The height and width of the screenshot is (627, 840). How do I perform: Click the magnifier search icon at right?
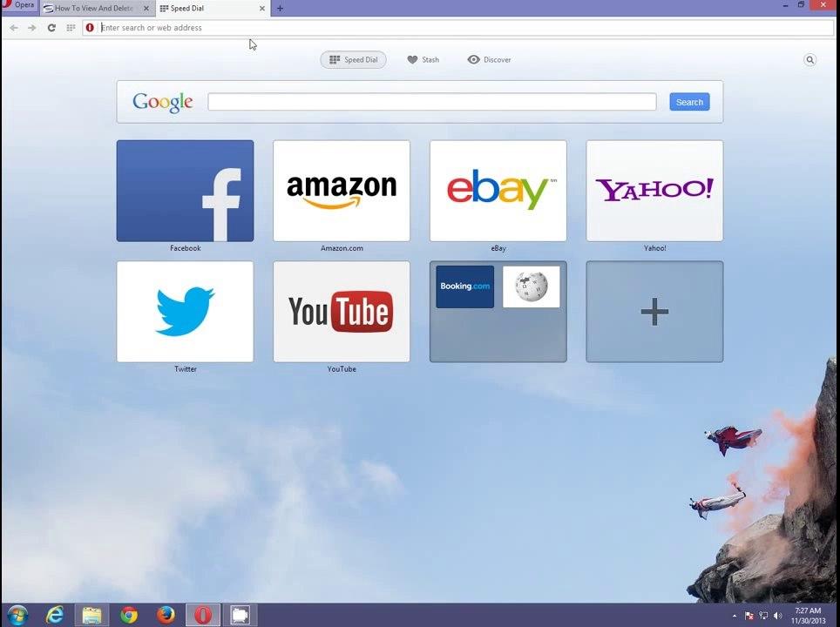pyautogui.click(x=810, y=60)
